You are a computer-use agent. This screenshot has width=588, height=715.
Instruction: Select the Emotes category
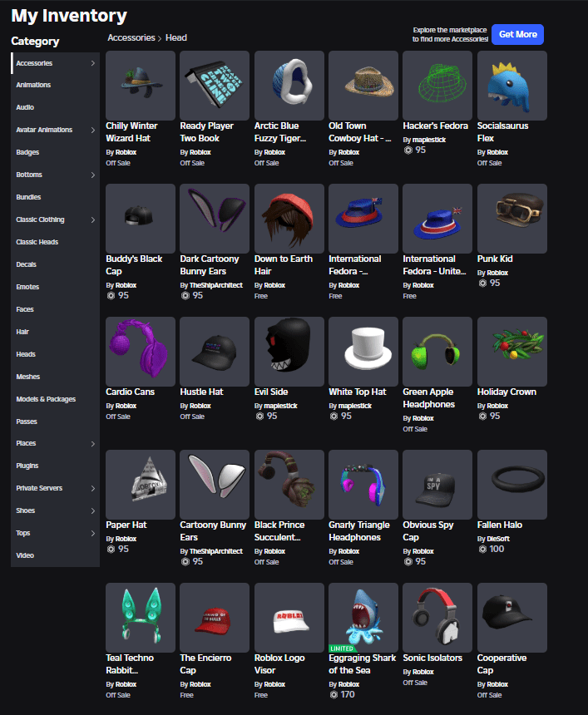click(55, 287)
